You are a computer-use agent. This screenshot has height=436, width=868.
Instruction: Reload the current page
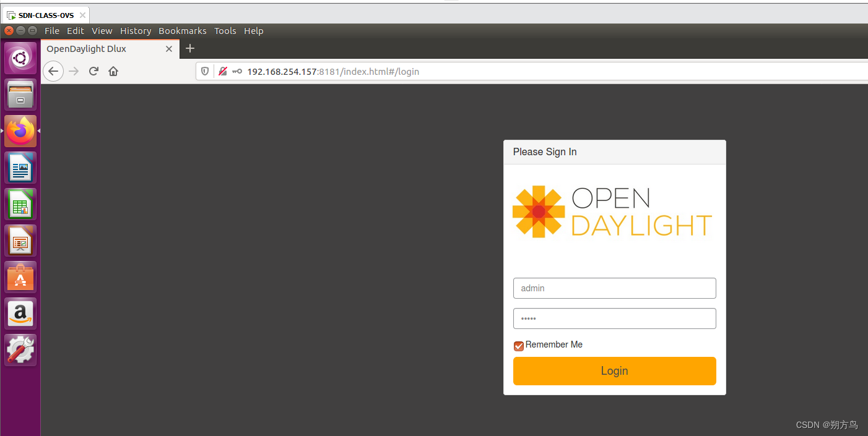point(93,71)
